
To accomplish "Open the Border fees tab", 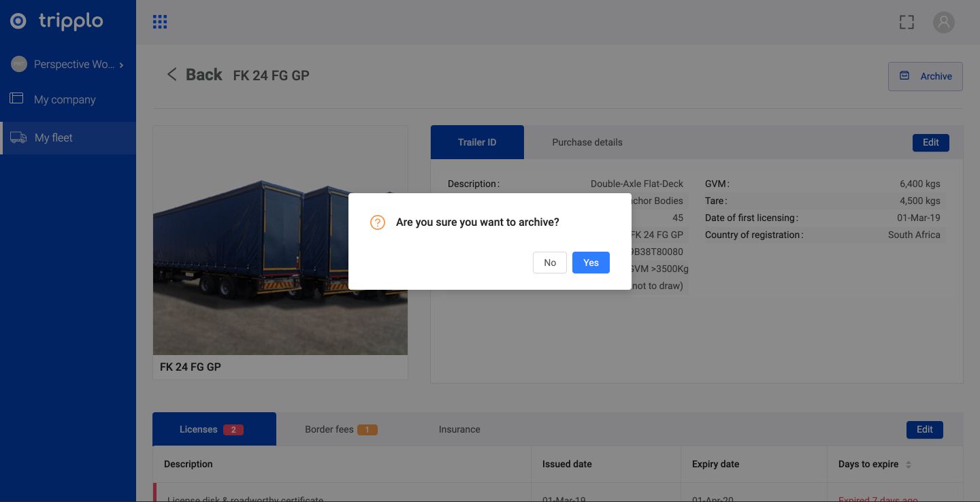I will point(340,429).
